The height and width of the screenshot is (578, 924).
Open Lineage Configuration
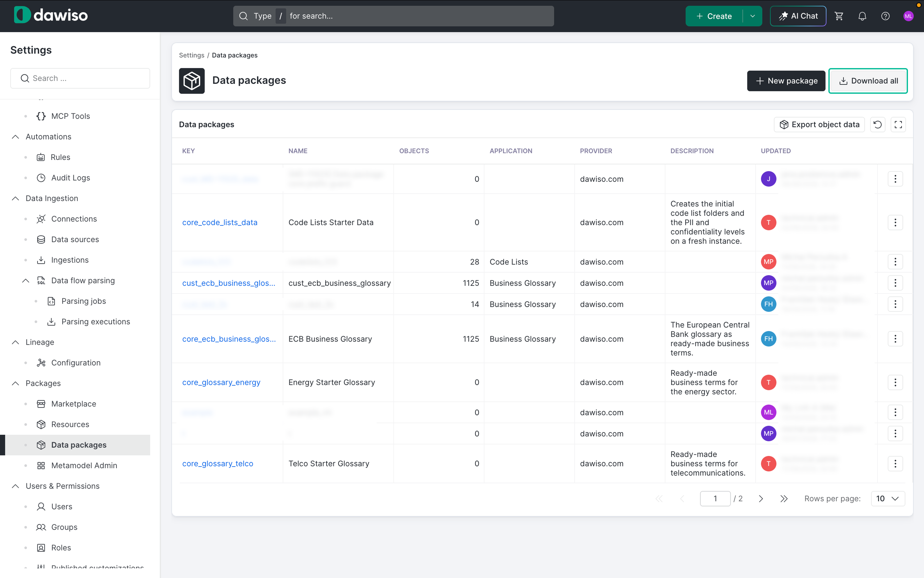click(76, 363)
